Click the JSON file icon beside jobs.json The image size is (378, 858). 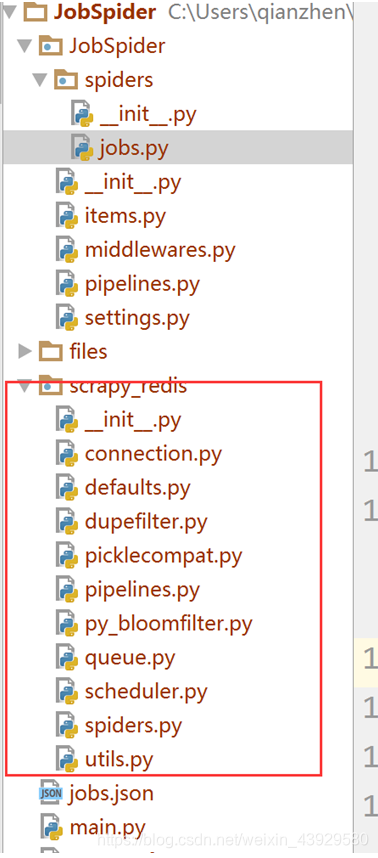[x=51, y=793]
